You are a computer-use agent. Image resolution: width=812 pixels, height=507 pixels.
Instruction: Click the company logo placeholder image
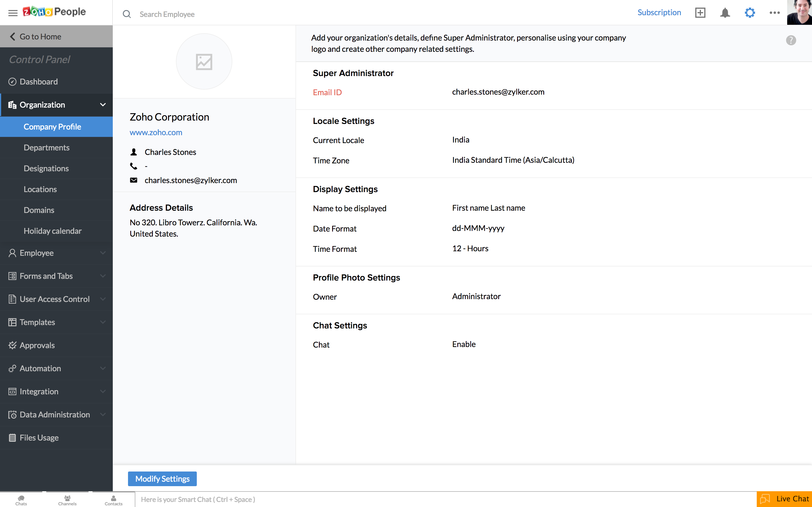point(204,62)
